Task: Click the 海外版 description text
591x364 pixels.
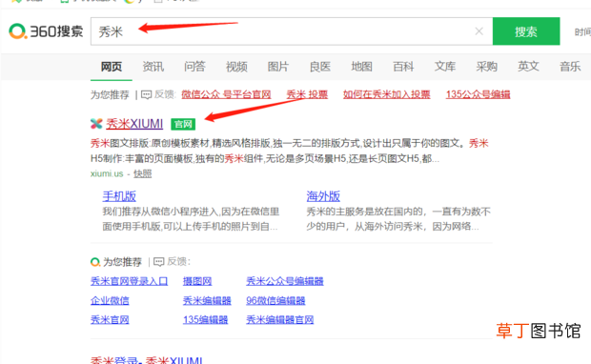Action: (398, 219)
